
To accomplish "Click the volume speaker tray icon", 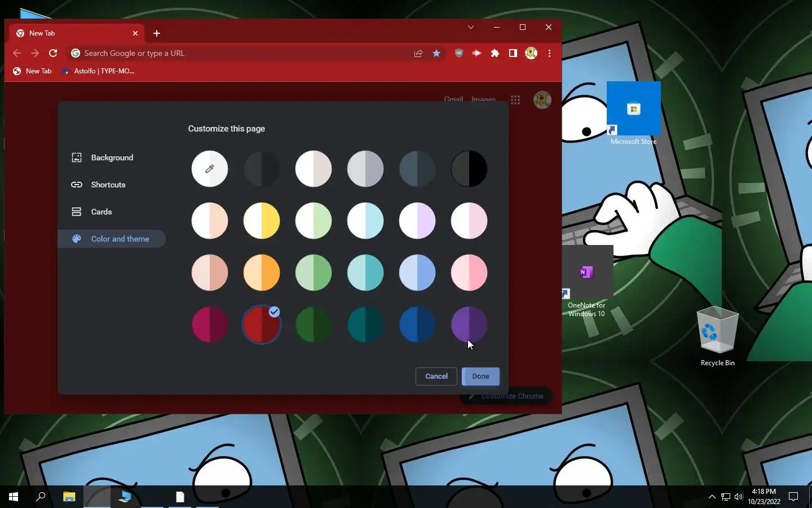I will pos(739,497).
